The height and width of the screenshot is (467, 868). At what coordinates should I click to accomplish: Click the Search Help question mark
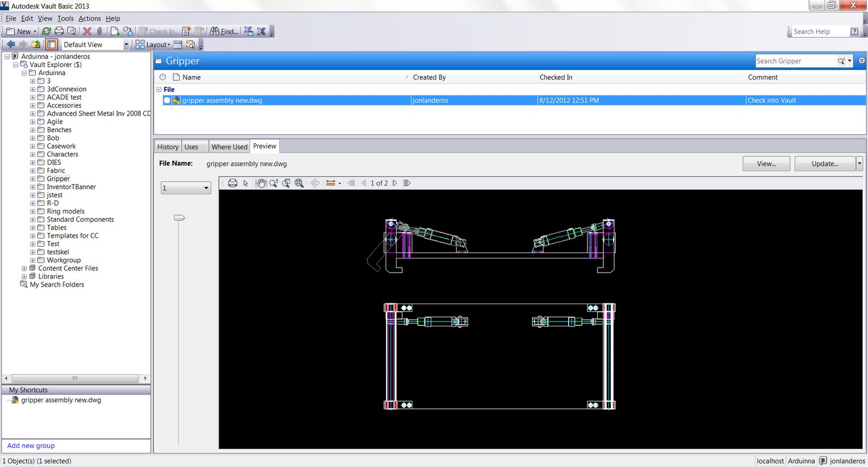click(854, 31)
